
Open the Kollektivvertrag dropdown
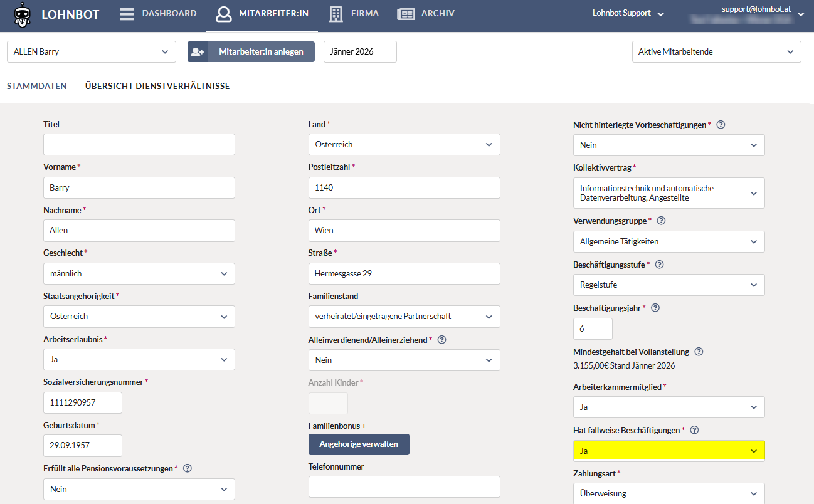[x=669, y=193]
